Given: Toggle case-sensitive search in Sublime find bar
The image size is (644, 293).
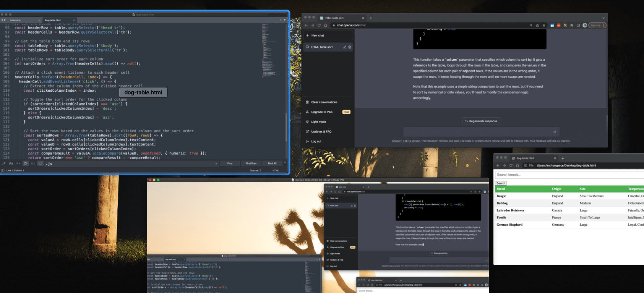Looking at the screenshot, I should (11, 163).
